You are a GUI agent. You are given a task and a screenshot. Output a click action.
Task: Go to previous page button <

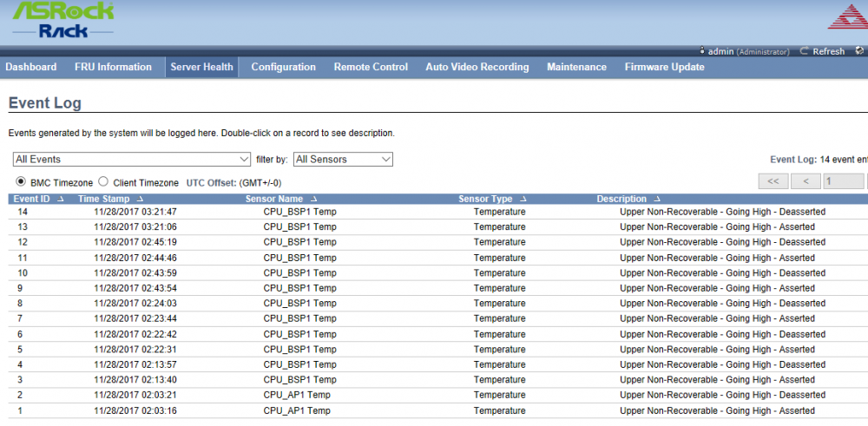click(x=806, y=181)
